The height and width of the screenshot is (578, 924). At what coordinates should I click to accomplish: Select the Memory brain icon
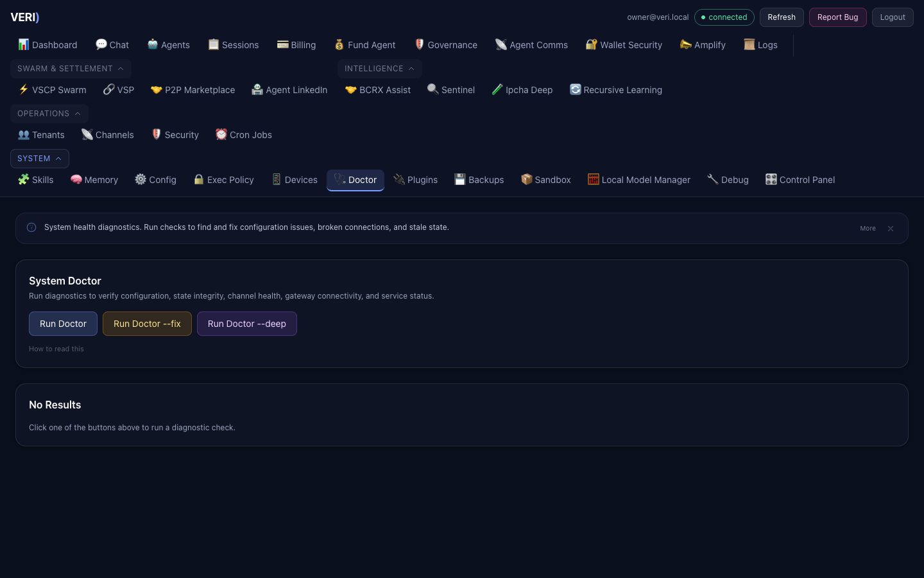tap(76, 179)
